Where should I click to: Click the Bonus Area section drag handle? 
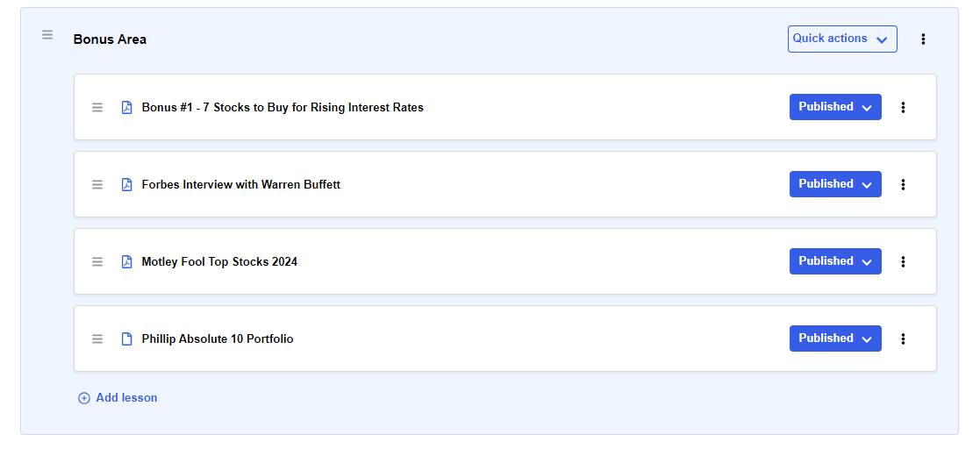(x=47, y=35)
